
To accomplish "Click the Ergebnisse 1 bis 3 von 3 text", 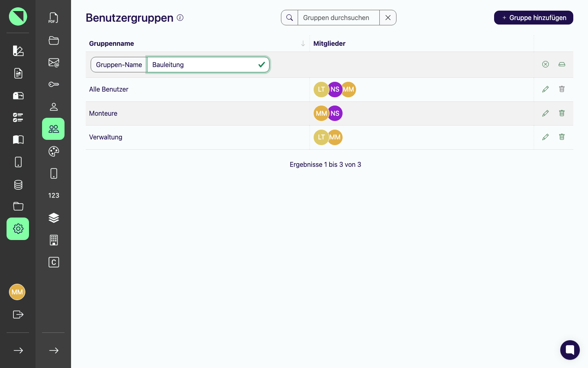I will 325,164.
